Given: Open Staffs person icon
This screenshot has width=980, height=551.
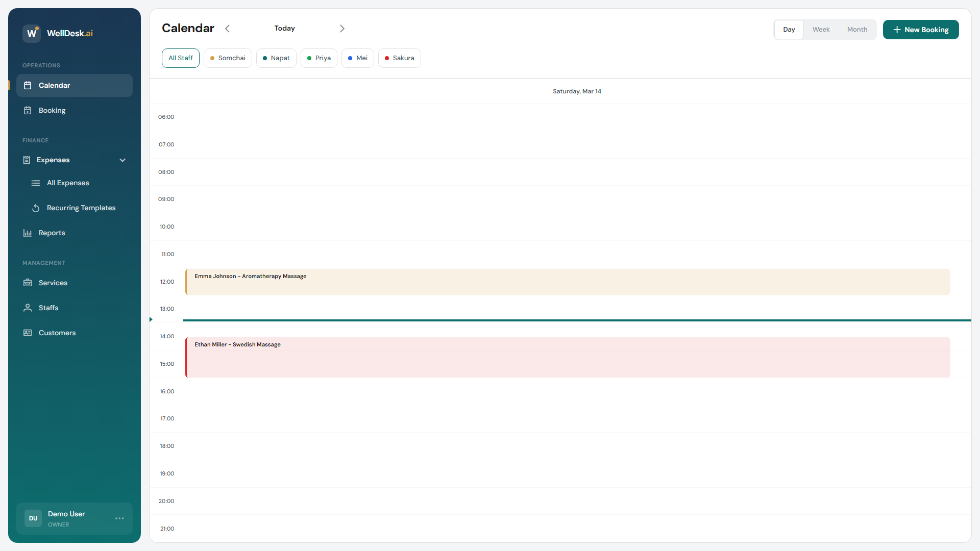Looking at the screenshot, I should click(28, 308).
